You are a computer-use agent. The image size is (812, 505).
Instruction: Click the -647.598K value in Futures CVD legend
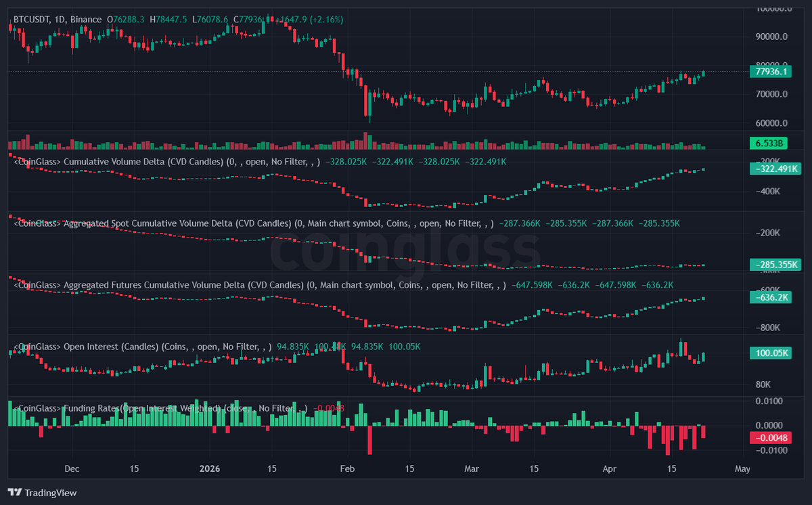pos(533,285)
